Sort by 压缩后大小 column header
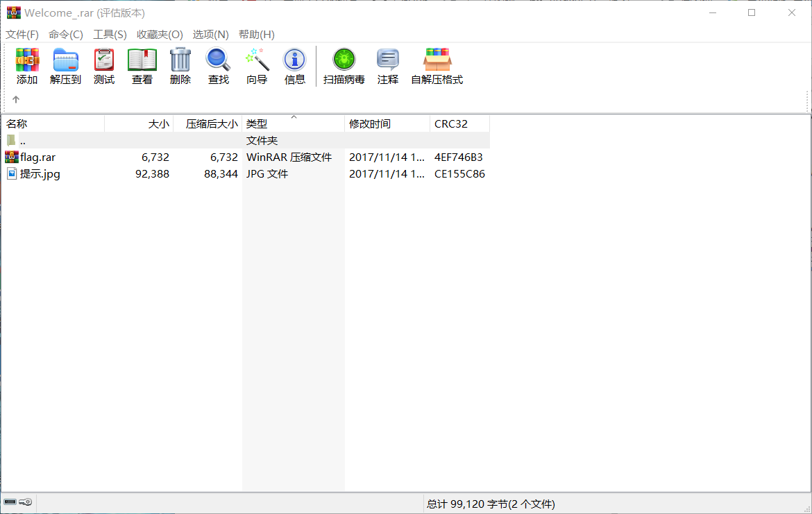812x514 pixels. coord(208,123)
